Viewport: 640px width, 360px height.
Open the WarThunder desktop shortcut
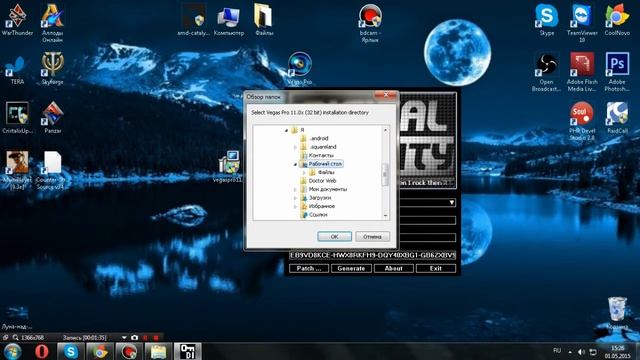click(x=17, y=20)
